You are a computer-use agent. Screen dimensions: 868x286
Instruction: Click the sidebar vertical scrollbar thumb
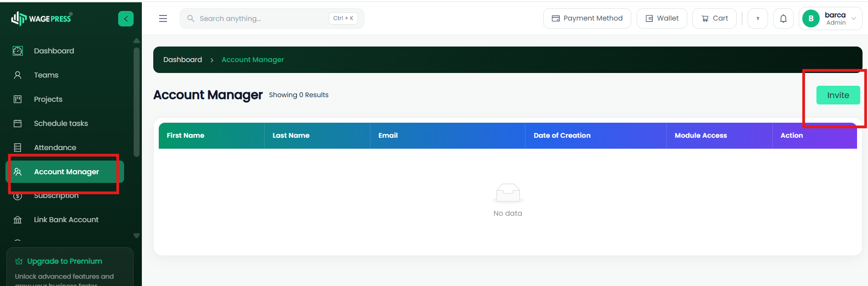(x=136, y=103)
